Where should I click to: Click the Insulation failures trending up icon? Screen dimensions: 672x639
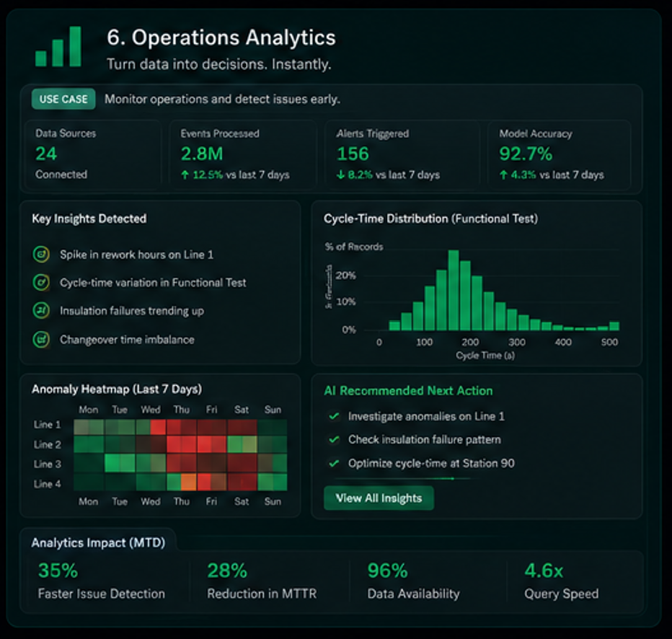pos(41,311)
